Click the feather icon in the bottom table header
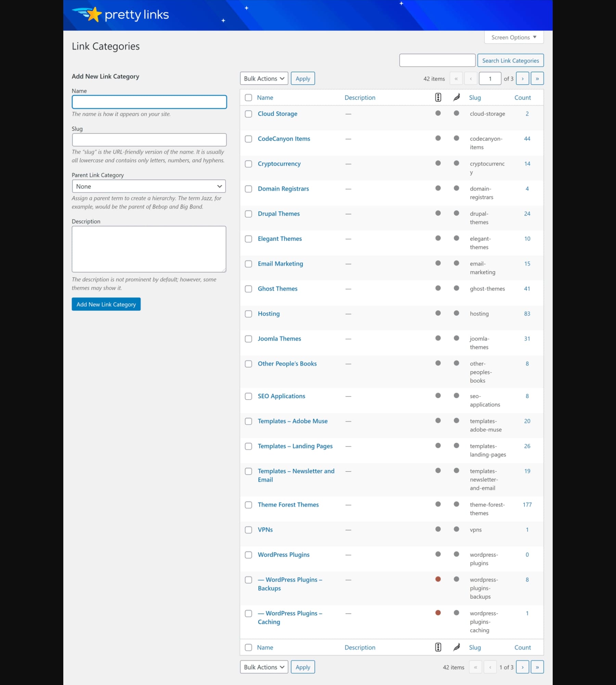 (x=456, y=647)
